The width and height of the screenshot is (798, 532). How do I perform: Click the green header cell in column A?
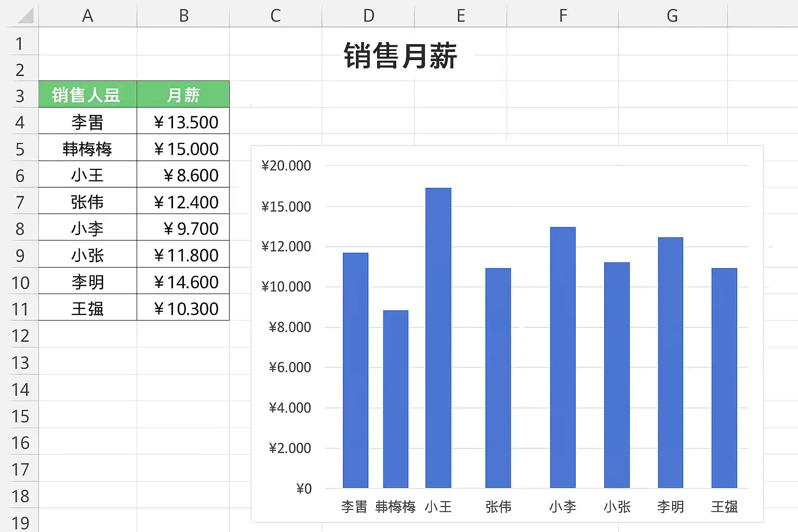pyautogui.click(x=88, y=95)
